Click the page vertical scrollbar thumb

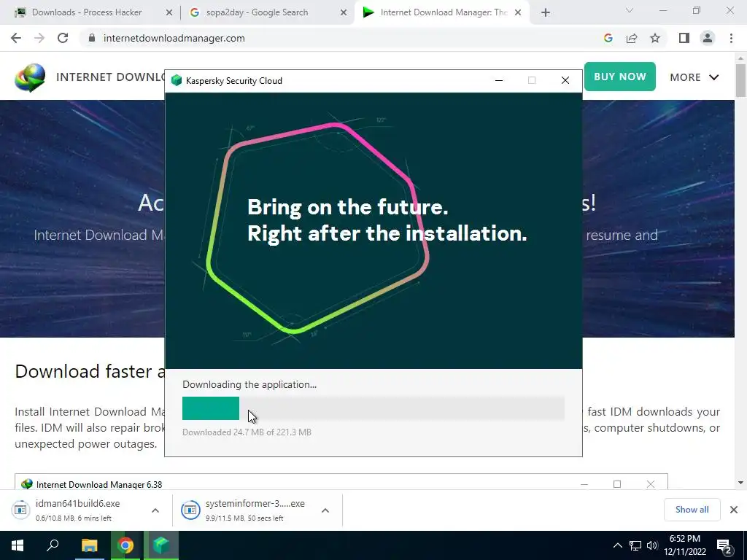coord(741,79)
